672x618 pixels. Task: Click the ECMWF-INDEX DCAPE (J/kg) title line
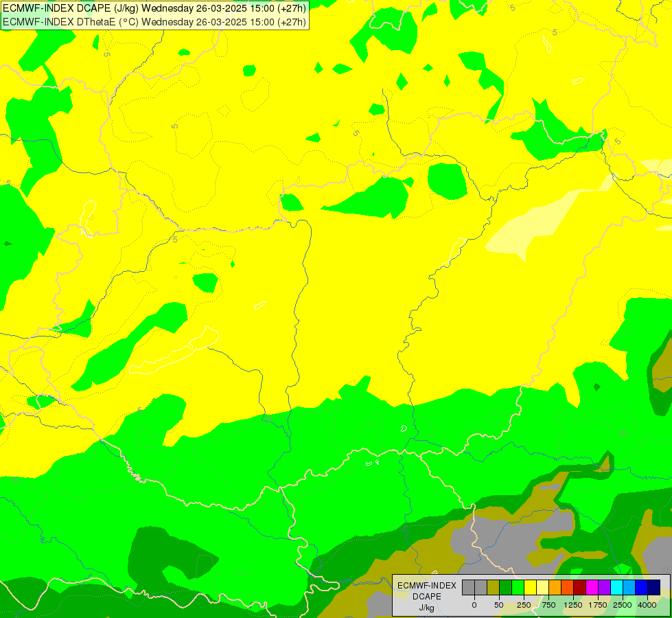tap(154, 8)
